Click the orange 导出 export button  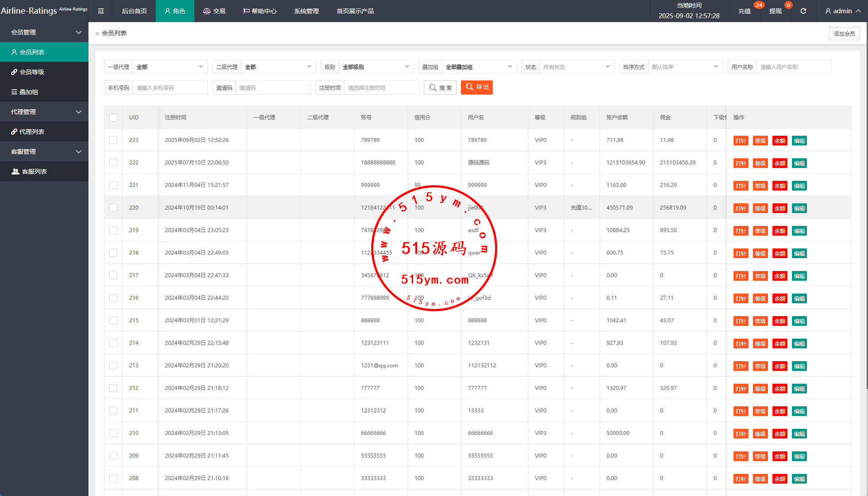pyautogui.click(x=476, y=88)
